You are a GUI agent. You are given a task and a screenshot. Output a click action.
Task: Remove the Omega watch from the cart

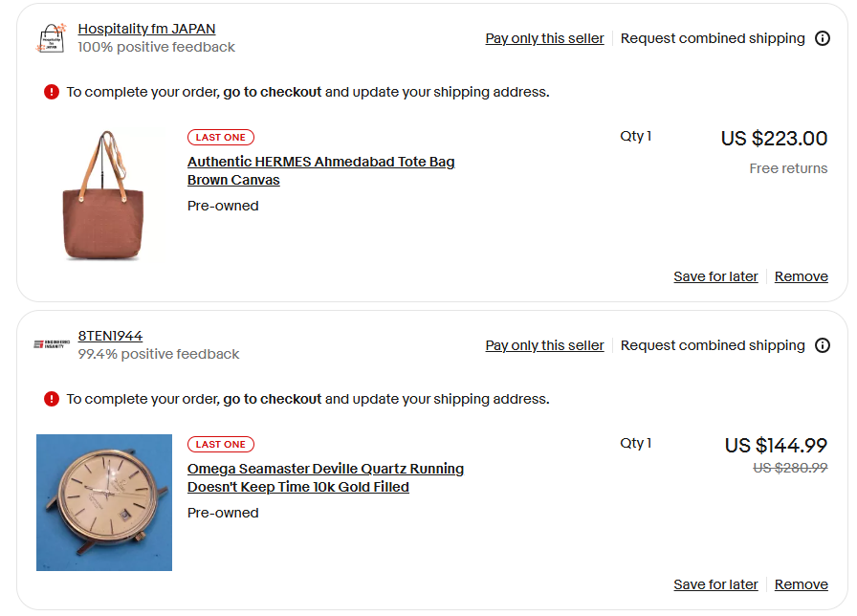tap(801, 583)
